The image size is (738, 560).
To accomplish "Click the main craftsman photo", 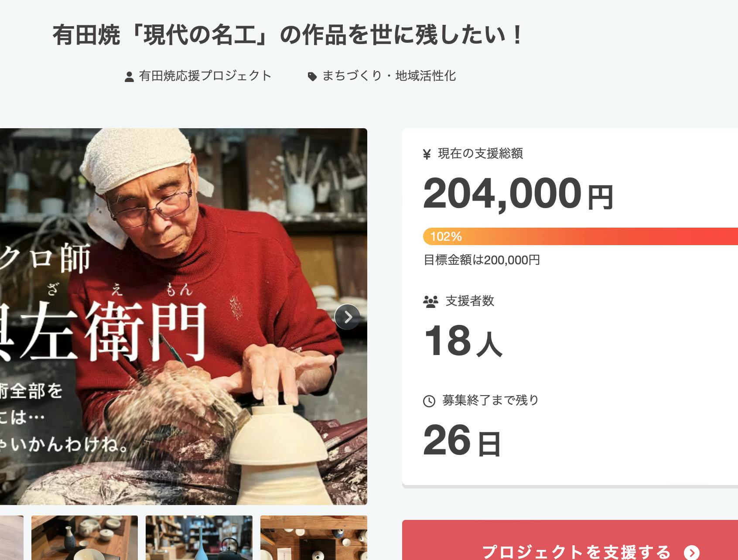I will pos(184,317).
